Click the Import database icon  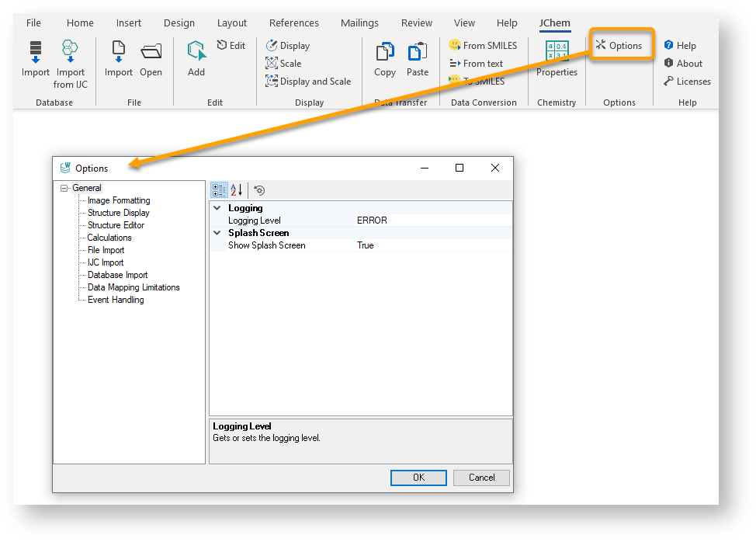35,53
